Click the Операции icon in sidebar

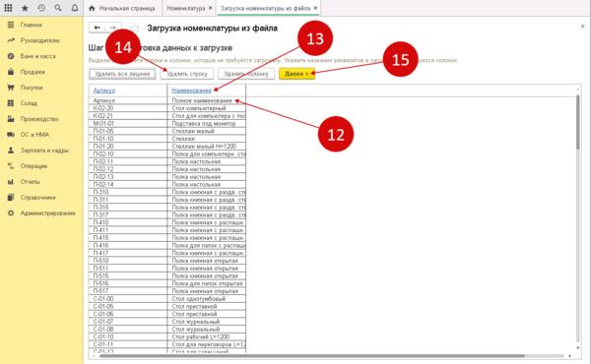tap(11, 166)
